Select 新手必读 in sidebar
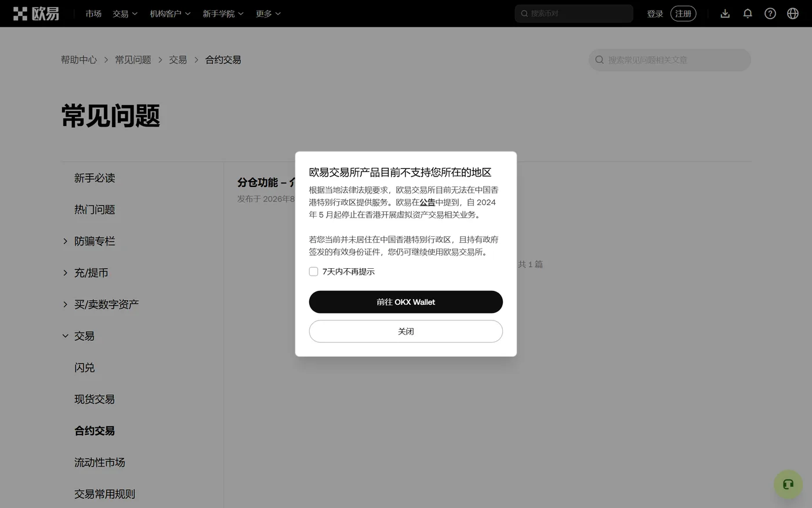 point(95,178)
